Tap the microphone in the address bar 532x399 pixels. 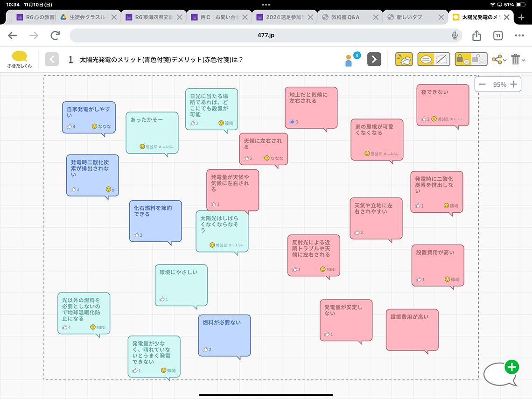point(455,35)
